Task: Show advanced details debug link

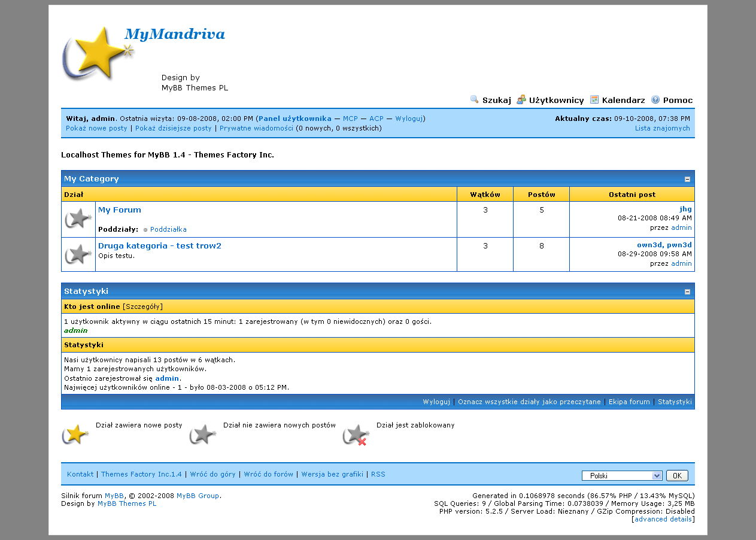Action: click(663, 519)
